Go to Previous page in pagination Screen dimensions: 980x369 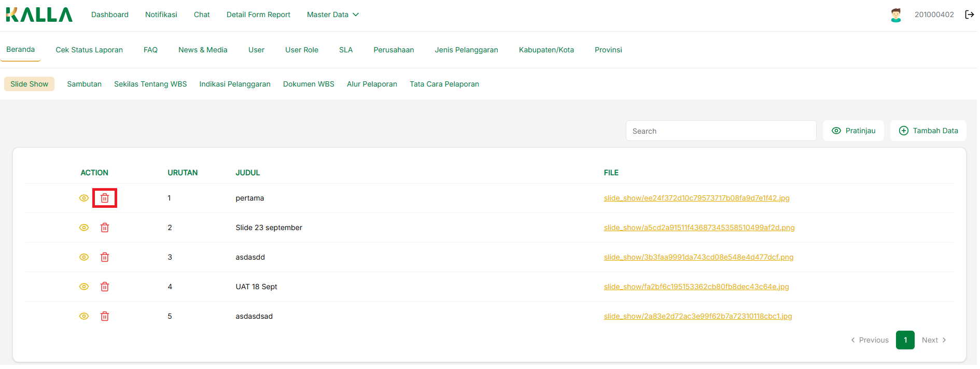pyautogui.click(x=870, y=340)
